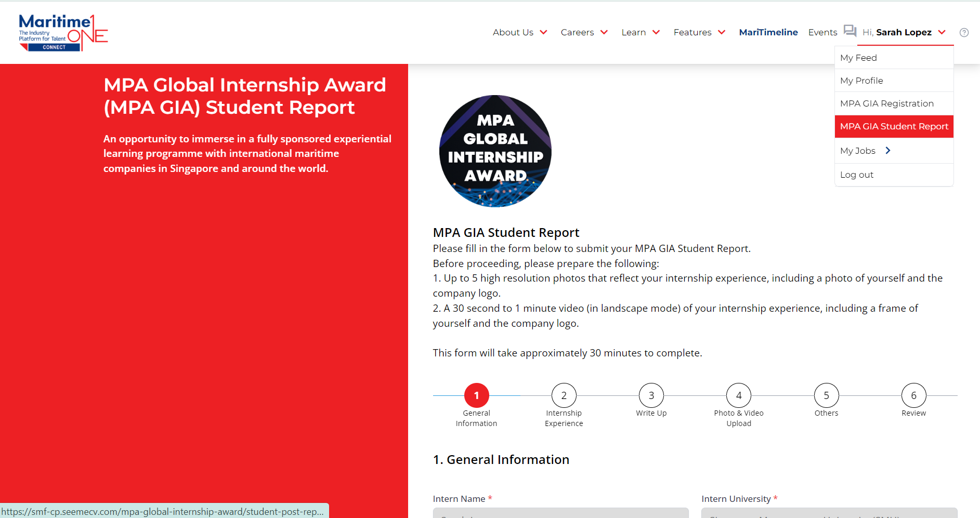
Task: Select My Profile from user menu
Action: [894, 81]
